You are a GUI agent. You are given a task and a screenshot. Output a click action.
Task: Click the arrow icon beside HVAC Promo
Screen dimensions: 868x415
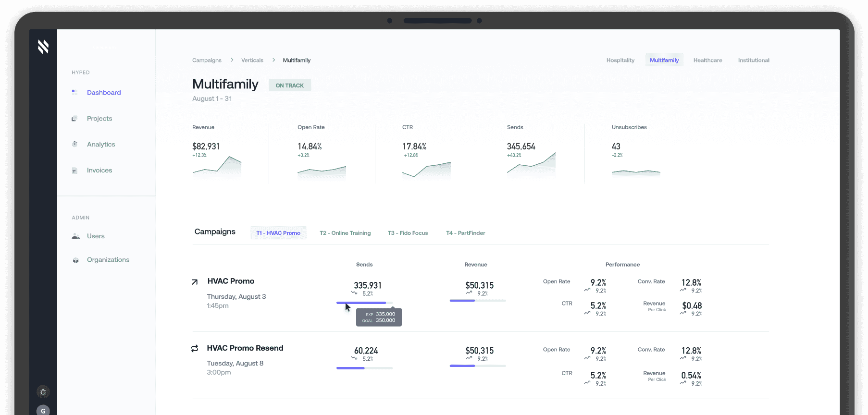(x=195, y=282)
